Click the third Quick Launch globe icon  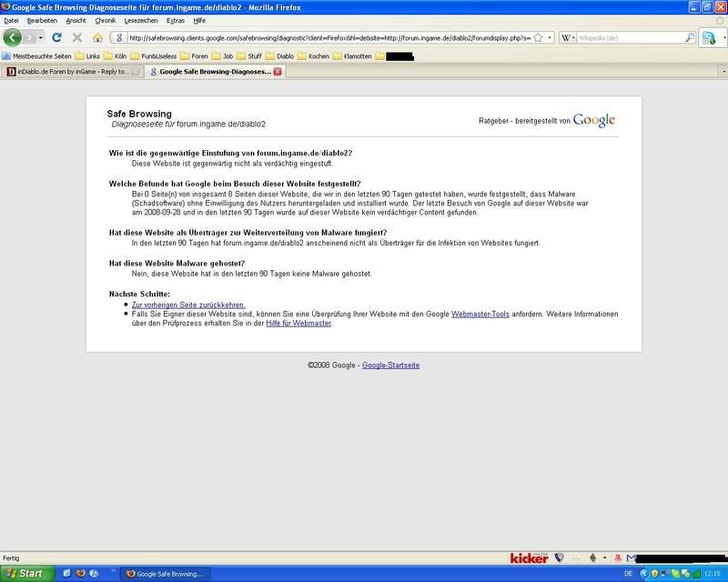[94, 573]
